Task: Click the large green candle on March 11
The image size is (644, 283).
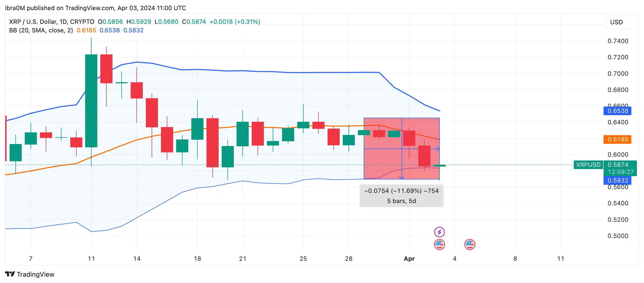Action: pos(91,101)
